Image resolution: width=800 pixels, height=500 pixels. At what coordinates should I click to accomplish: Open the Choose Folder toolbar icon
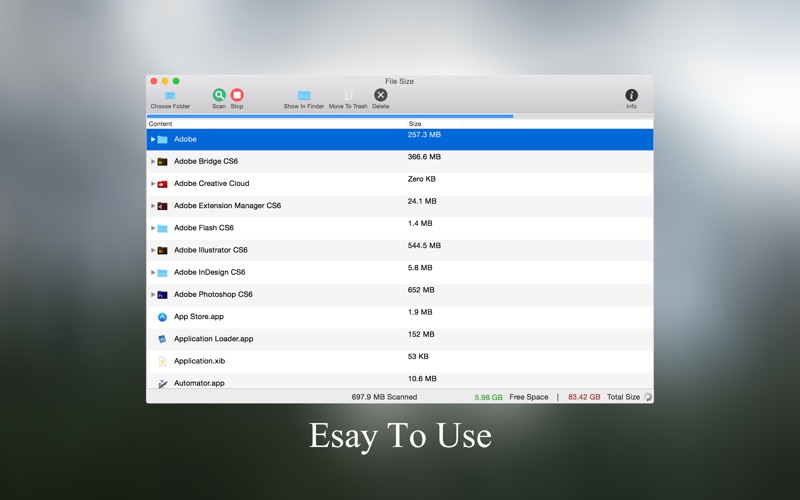click(x=170, y=95)
